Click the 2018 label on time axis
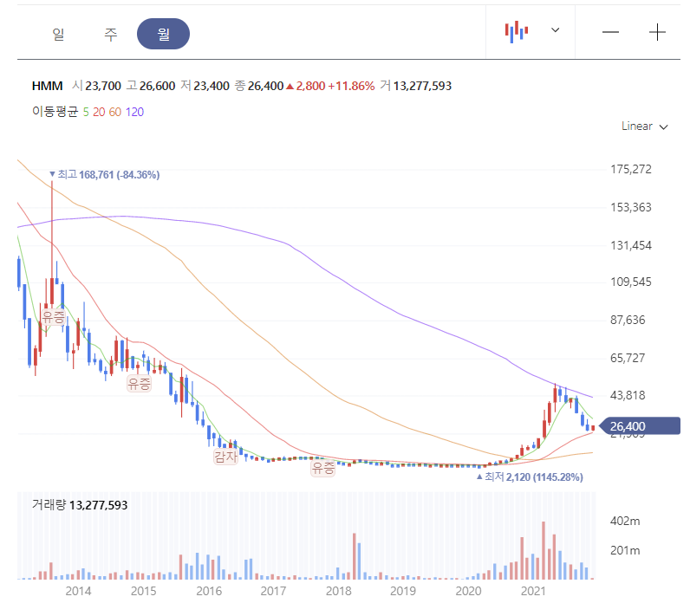Screen dimensions: 690x616 tap(338, 591)
